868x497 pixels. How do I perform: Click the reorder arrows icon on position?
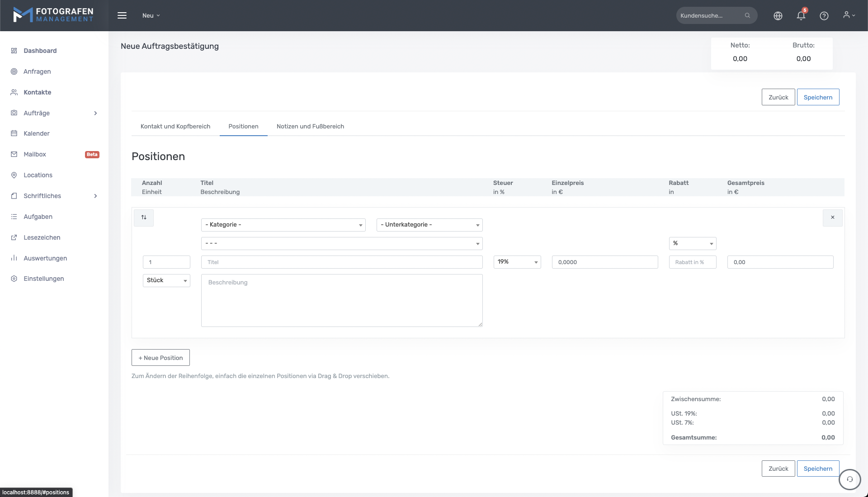[144, 218]
